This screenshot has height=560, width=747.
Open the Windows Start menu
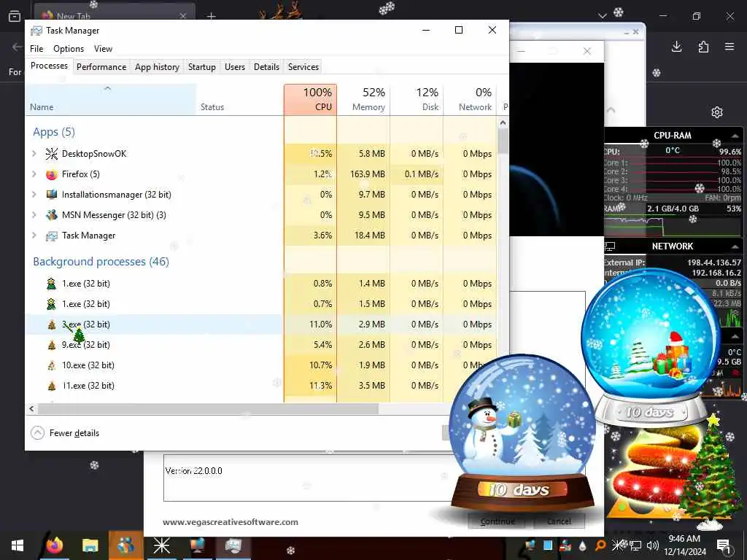click(18, 545)
